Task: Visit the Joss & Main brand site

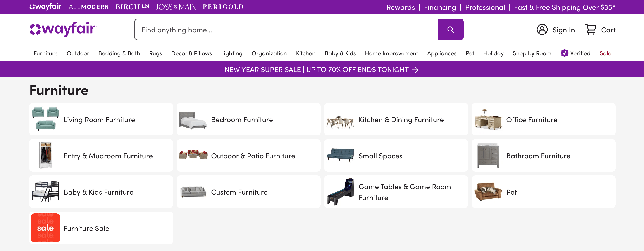Action: coord(176,7)
